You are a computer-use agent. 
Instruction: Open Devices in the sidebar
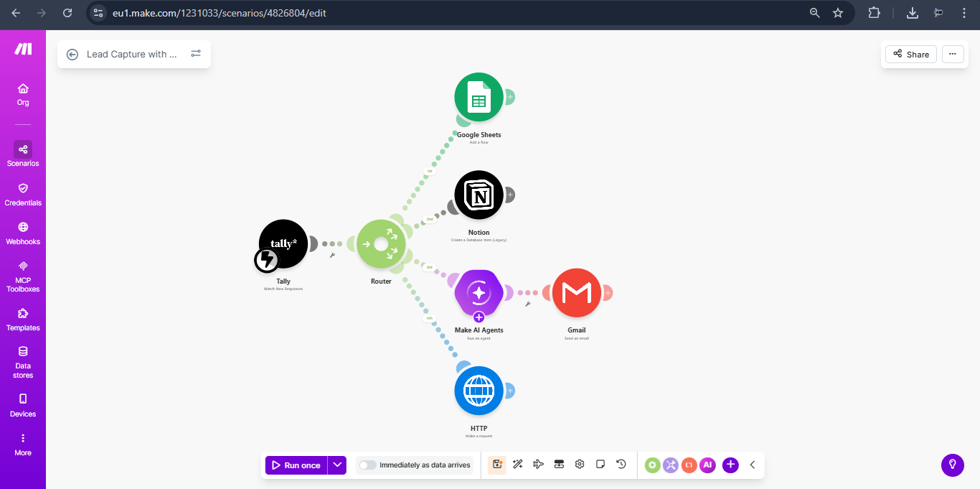[x=23, y=405]
